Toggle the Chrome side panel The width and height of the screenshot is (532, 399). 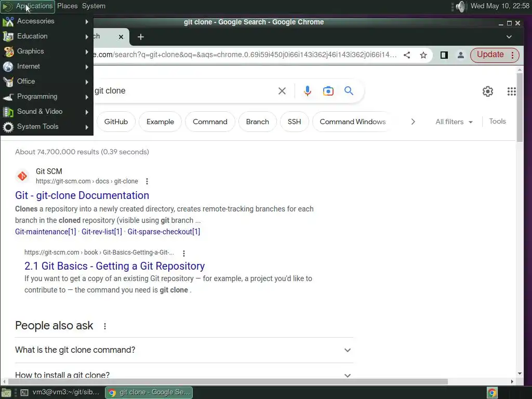444,55
